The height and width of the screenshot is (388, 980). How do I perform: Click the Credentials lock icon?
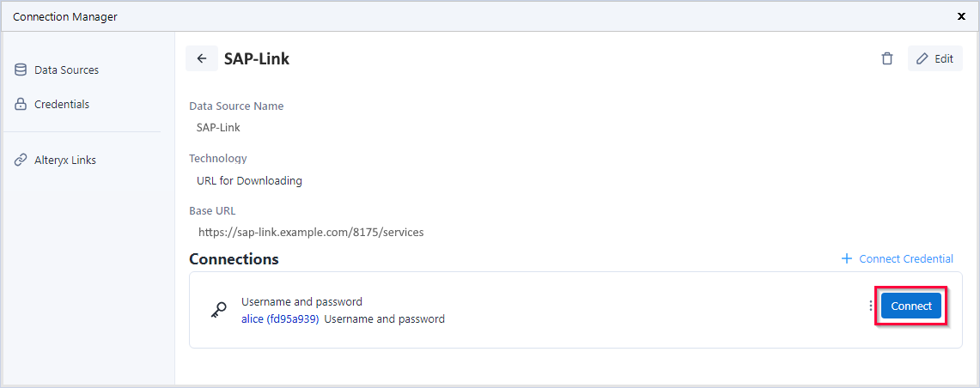pos(21,104)
